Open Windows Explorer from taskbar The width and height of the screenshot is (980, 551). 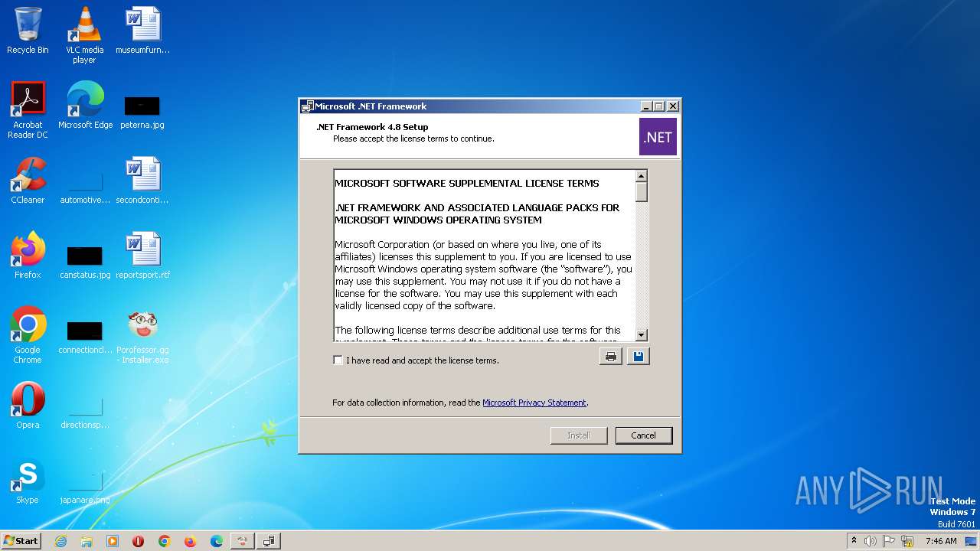[x=87, y=541]
